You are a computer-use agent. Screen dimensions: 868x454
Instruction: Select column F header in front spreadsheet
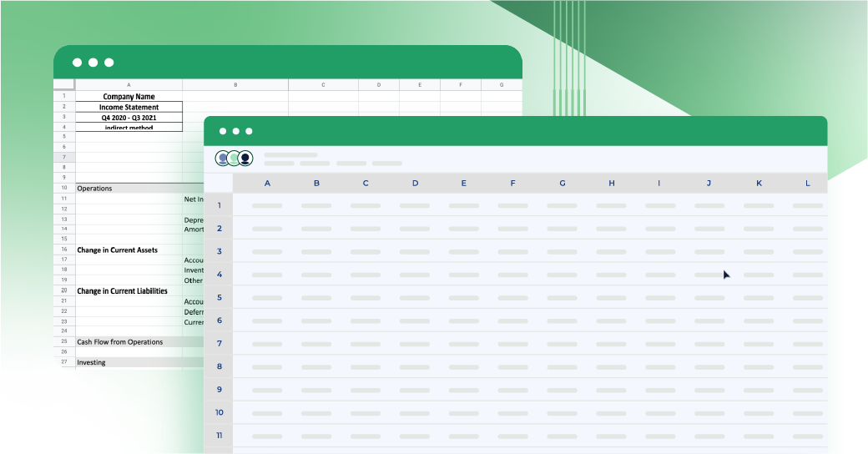512,184
